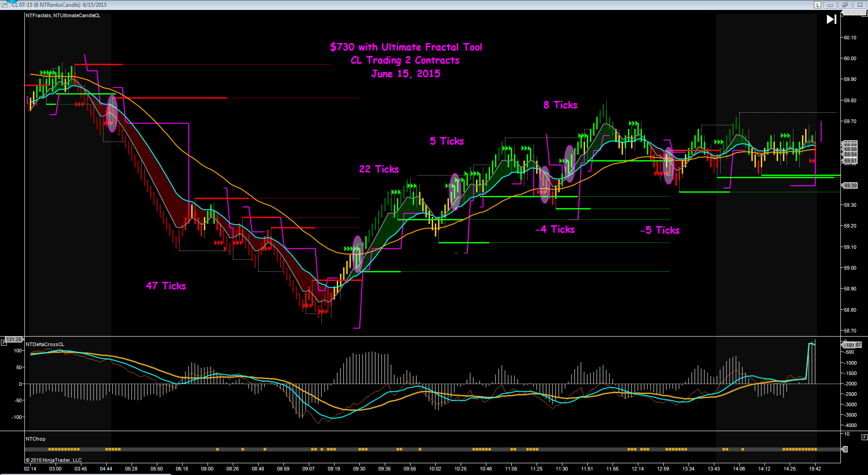The height and width of the screenshot is (475, 868).
Task: Select the -191.67 right axis marker
Action: click(x=852, y=345)
